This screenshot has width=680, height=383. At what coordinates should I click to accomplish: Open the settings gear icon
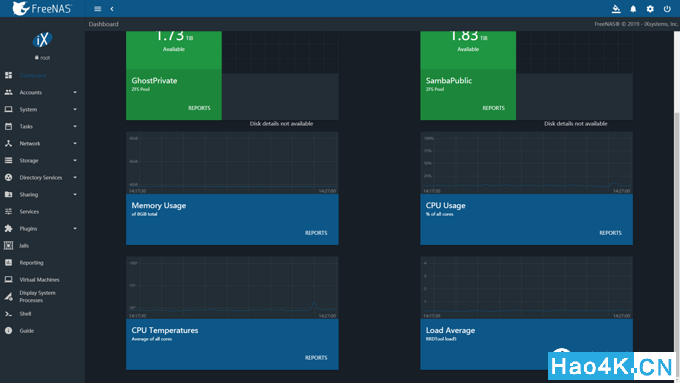point(650,9)
